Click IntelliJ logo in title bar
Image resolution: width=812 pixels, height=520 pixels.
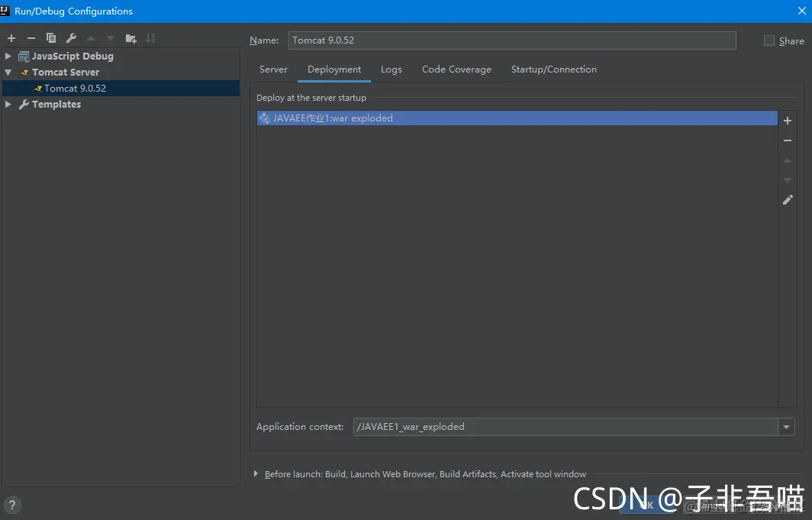coord(5,11)
